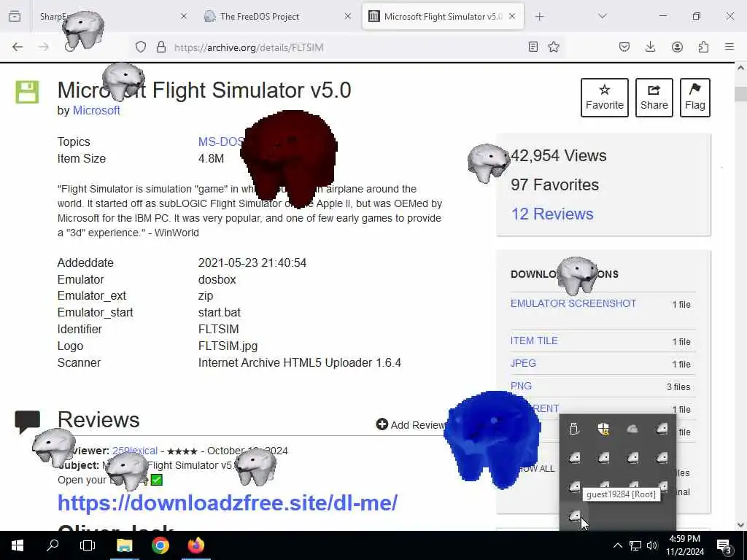Open the Extensions puzzle icon
Viewport: 747px width, 560px height.
703,47
